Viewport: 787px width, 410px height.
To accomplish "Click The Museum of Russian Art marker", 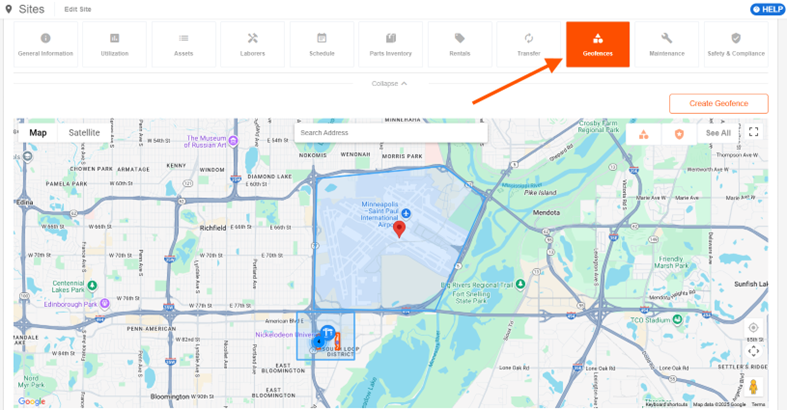I will click(233, 141).
